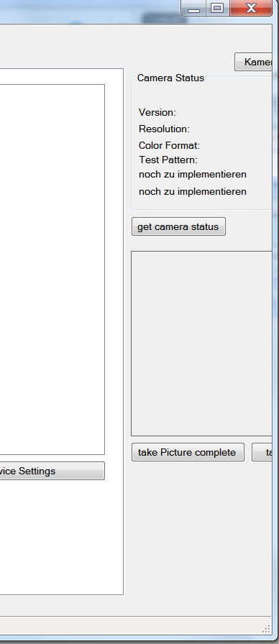Select the Resolution label
Screen dimensions: 279x644
click(164, 129)
